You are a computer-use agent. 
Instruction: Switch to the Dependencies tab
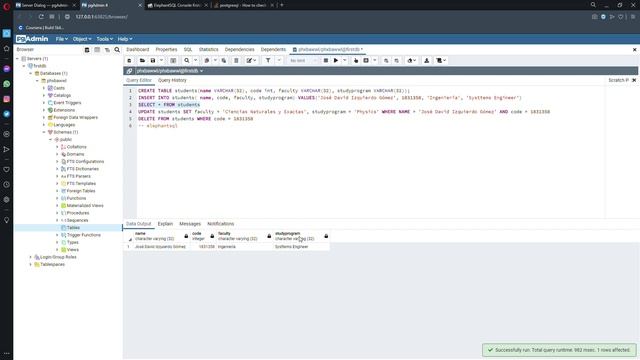pyautogui.click(x=240, y=49)
